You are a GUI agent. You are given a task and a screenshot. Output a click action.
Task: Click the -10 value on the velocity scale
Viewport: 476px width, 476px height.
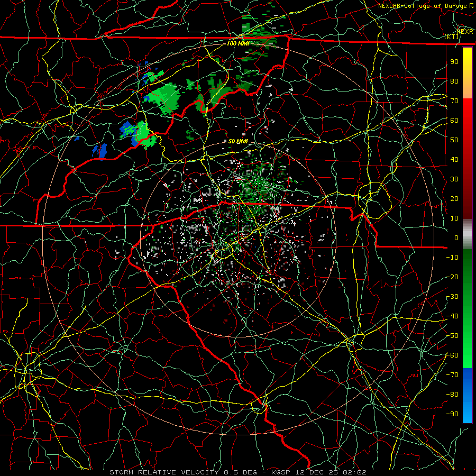click(452, 258)
